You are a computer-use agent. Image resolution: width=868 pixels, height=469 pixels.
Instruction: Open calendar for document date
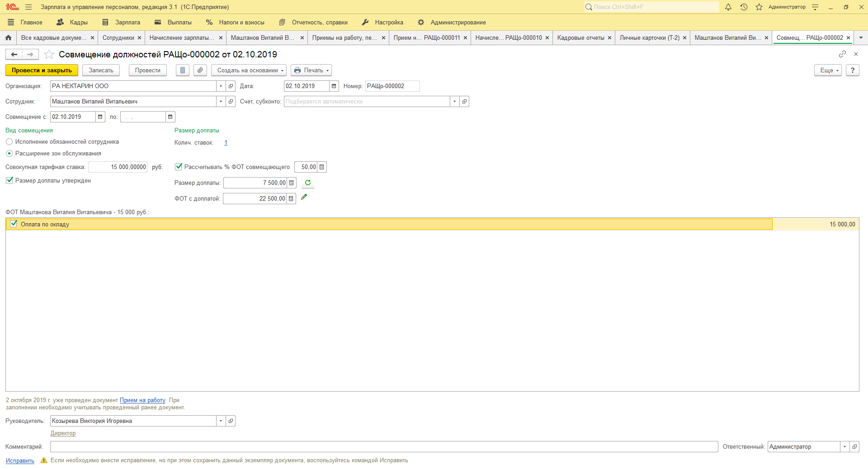click(x=334, y=86)
